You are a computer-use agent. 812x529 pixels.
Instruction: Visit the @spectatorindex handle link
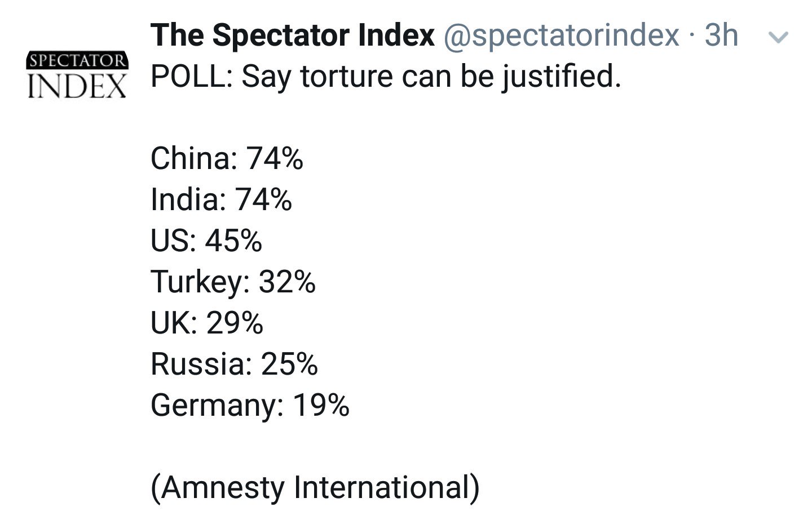coord(562,36)
